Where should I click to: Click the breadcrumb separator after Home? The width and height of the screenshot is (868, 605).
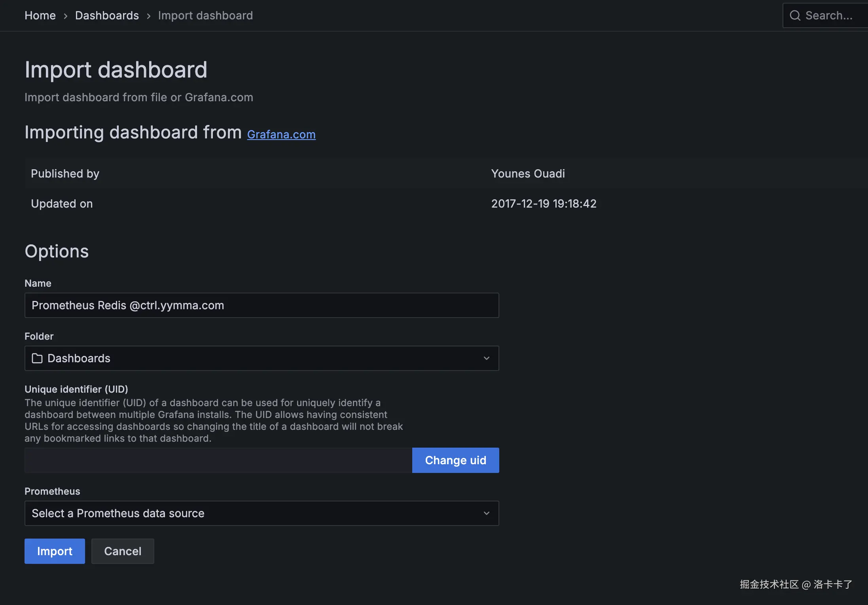coord(66,16)
